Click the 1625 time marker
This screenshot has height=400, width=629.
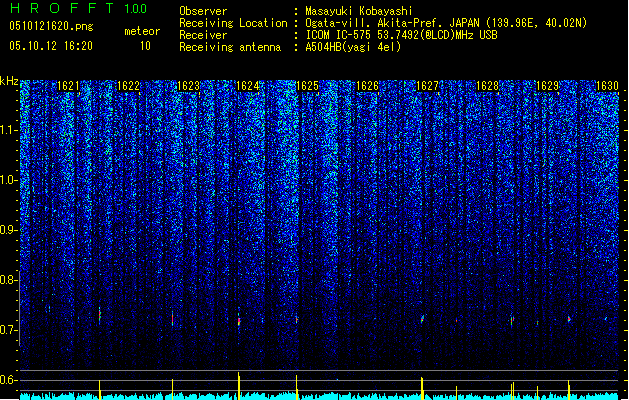point(308,86)
